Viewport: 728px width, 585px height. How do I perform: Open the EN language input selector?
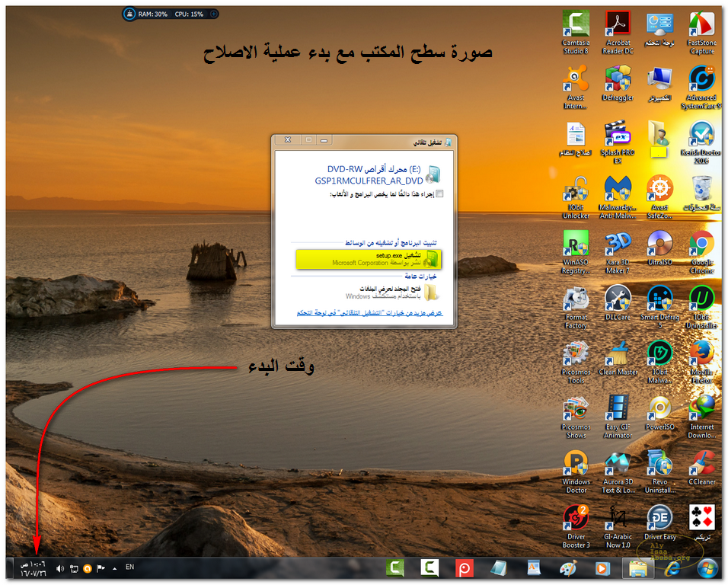pos(129,567)
